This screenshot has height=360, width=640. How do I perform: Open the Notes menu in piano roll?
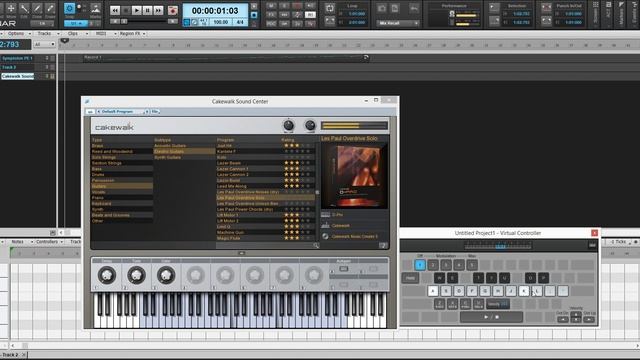(x=18, y=242)
